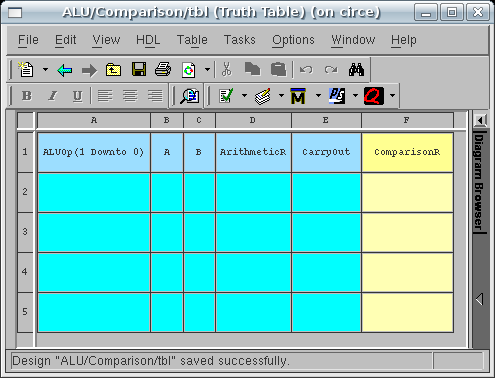This screenshot has height=378, width=495.
Task: Select column header D
Action: (253, 120)
